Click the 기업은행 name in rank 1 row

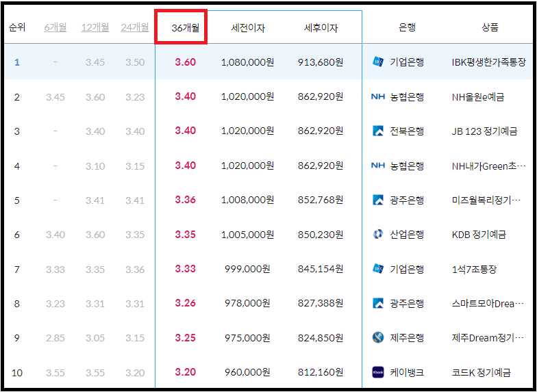tap(407, 62)
